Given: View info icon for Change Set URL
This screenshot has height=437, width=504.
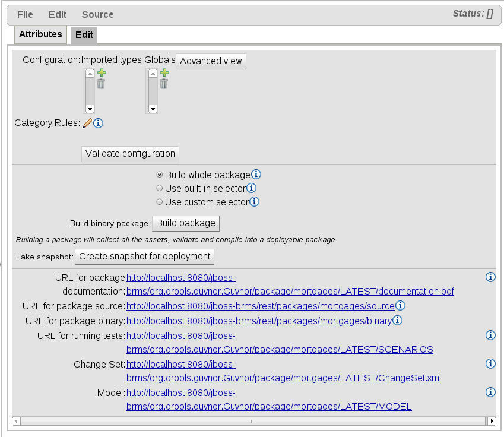Looking at the screenshot, I should pos(490,363).
